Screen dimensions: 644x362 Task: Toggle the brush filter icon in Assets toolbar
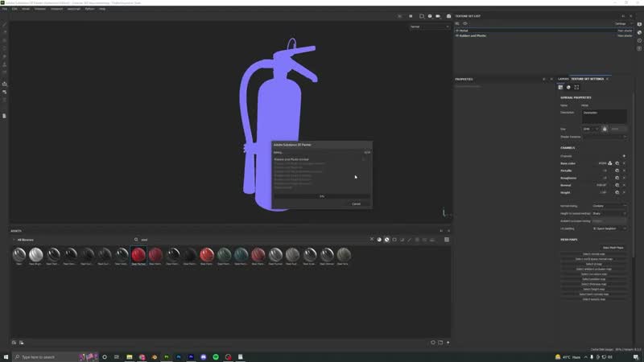coord(410,240)
